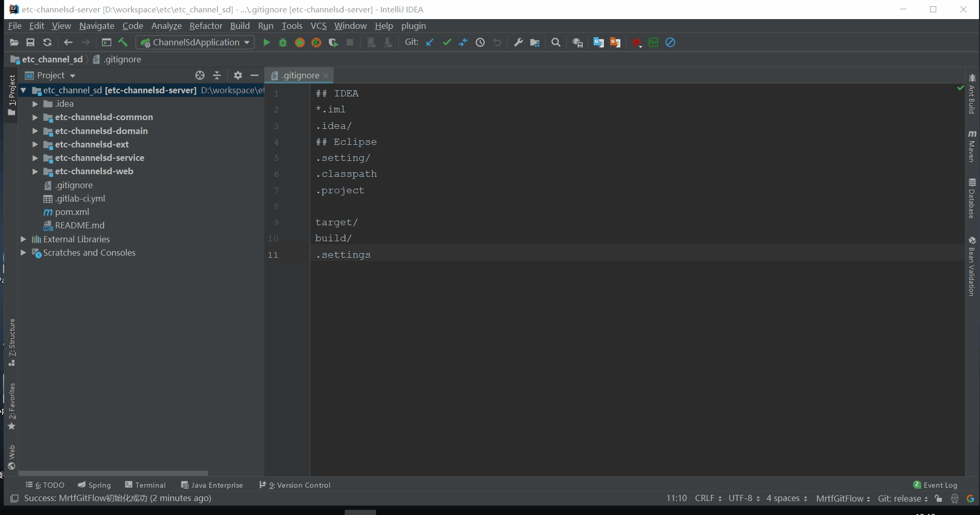Collapse the etc_channel_sd root node
Screen dimensions: 980x515
23,90
